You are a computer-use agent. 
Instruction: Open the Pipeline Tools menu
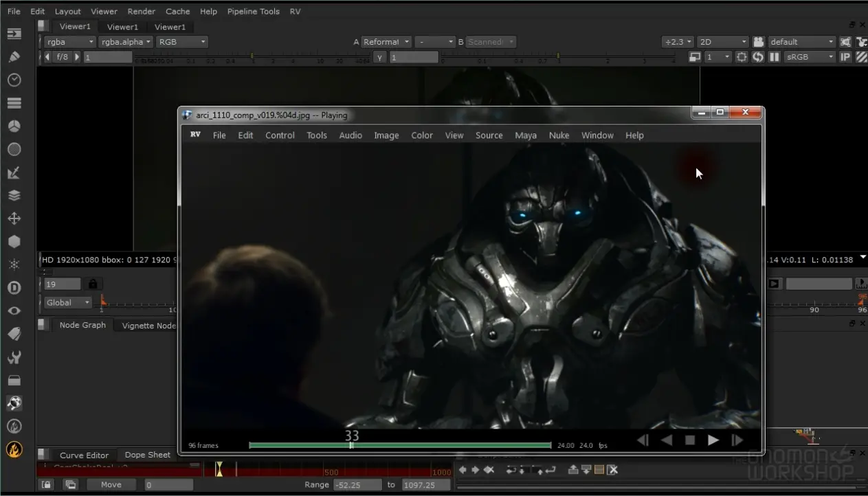pos(253,11)
